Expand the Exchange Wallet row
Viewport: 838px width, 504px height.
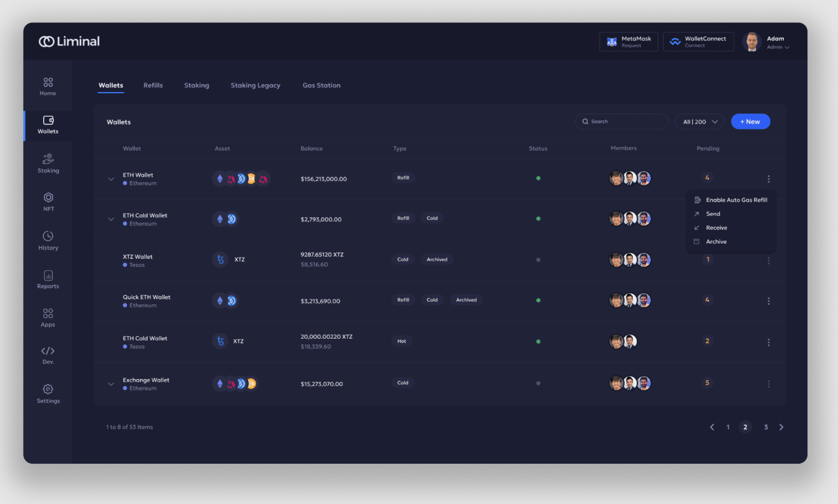click(111, 384)
